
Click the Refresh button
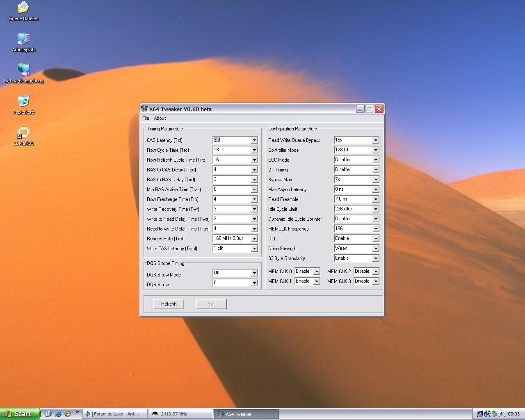point(169,304)
